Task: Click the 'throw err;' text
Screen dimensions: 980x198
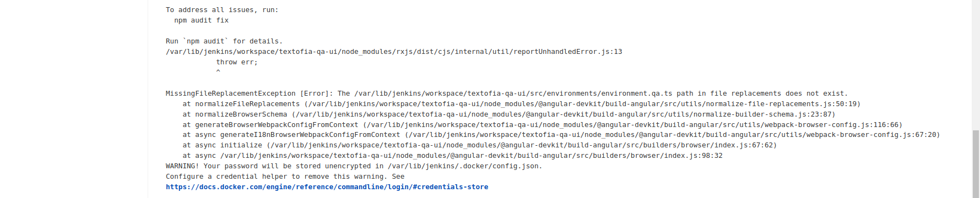Action: click(x=237, y=62)
